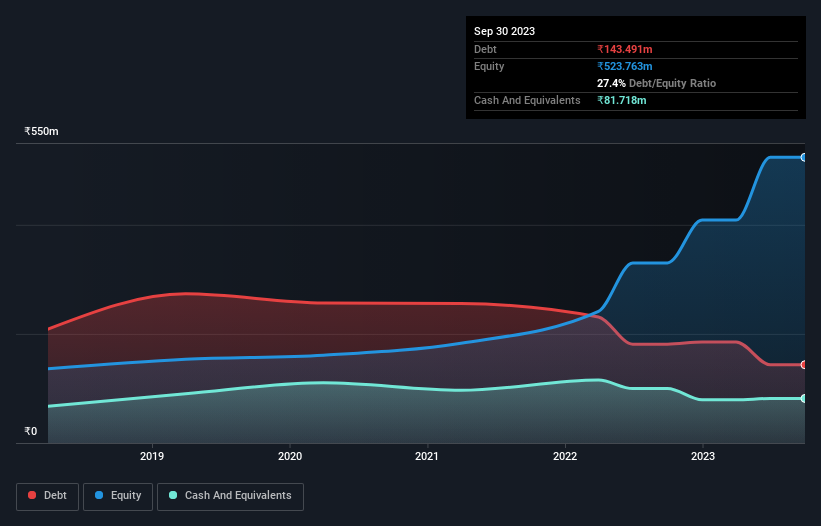The height and width of the screenshot is (526, 821).
Task: Click the Cash value ₹81.718m
Action: 622,100
